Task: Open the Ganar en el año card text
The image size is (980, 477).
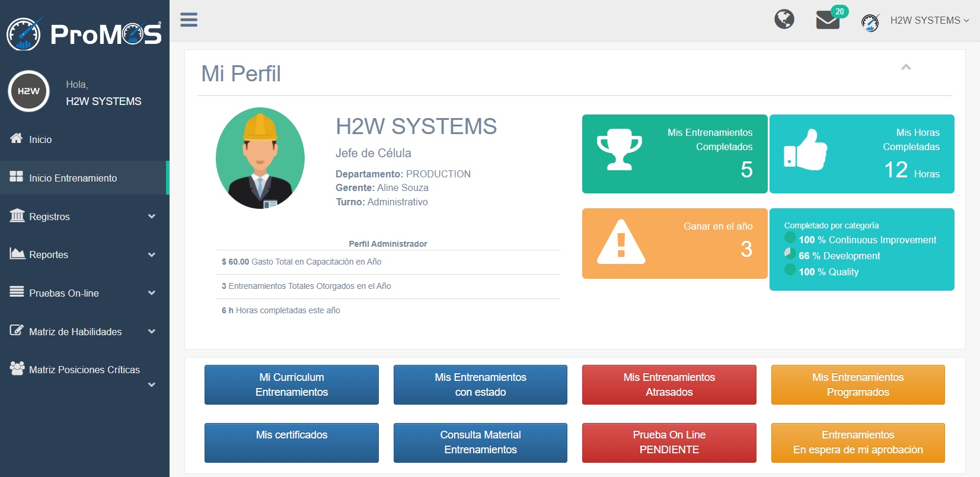Action: point(718,226)
